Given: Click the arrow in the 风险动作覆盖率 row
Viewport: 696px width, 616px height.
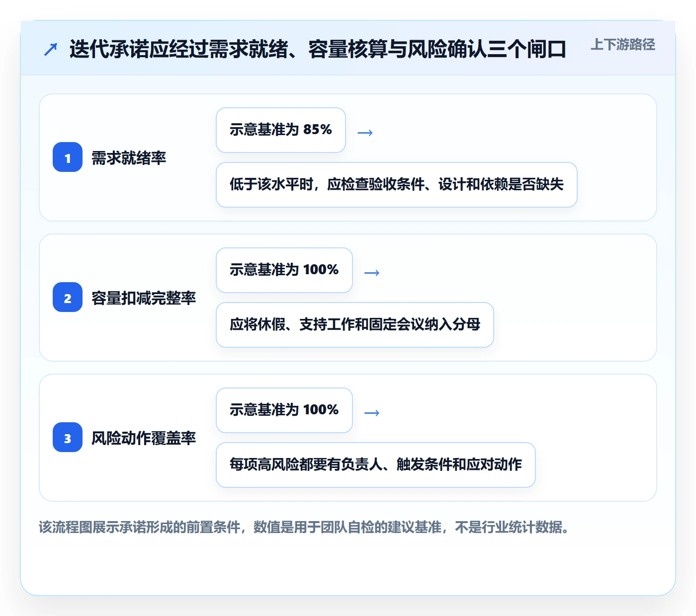Looking at the screenshot, I should point(372,413).
